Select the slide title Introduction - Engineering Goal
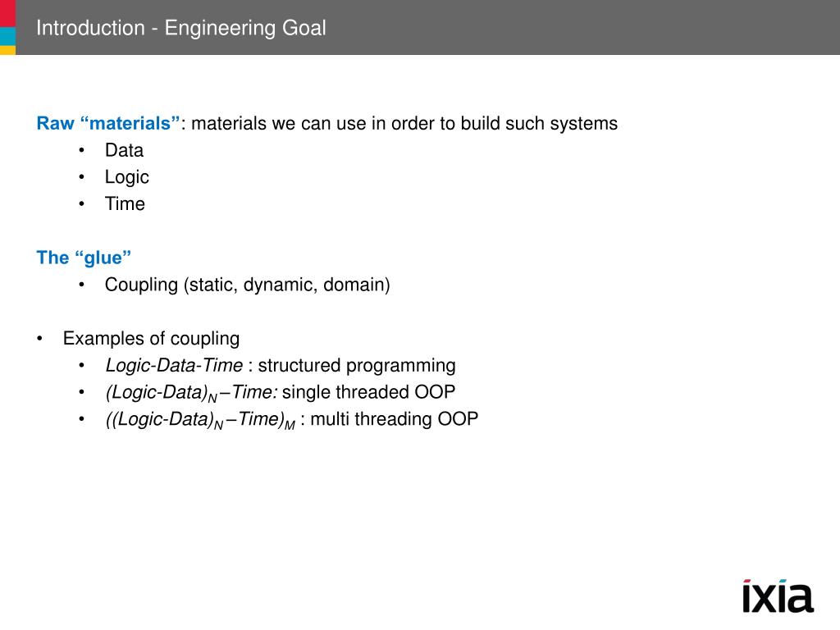The height and width of the screenshot is (630, 840). coord(181,28)
